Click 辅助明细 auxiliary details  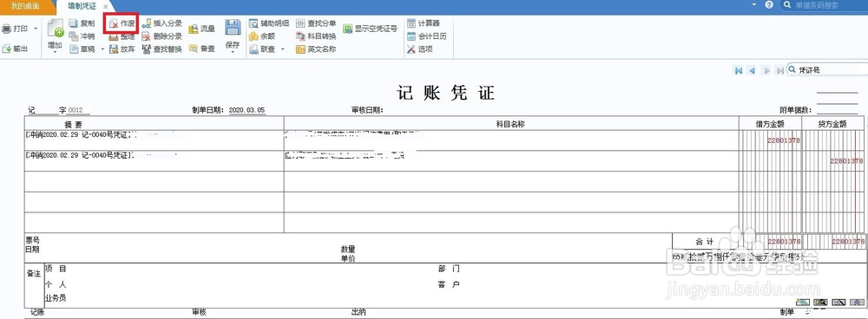[x=269, y=23]
